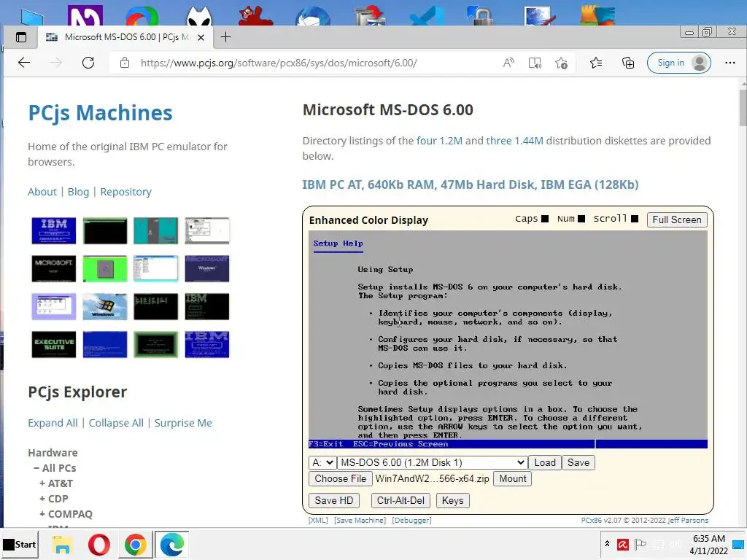Click the Choose File button
Screen dimensions: 747x560
pyautogui.click(x=340, y=478)
